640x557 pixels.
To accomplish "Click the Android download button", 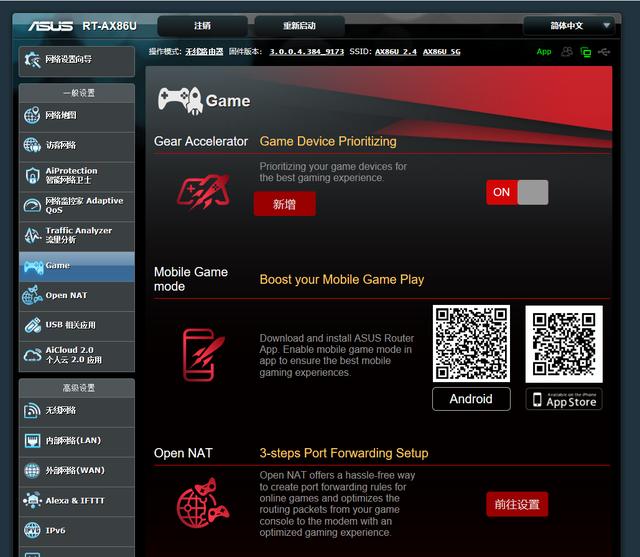I will [471, 399].
